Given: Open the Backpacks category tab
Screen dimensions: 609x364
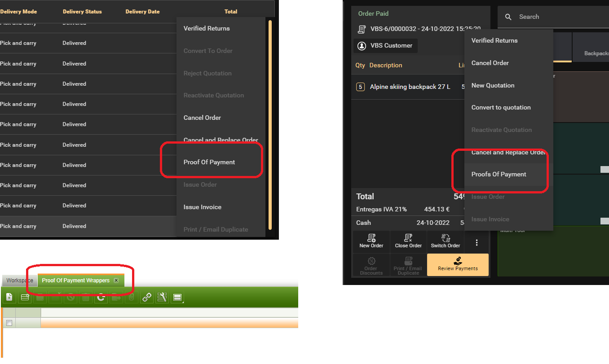Looking at the screenshot, I should click(591, 47).
